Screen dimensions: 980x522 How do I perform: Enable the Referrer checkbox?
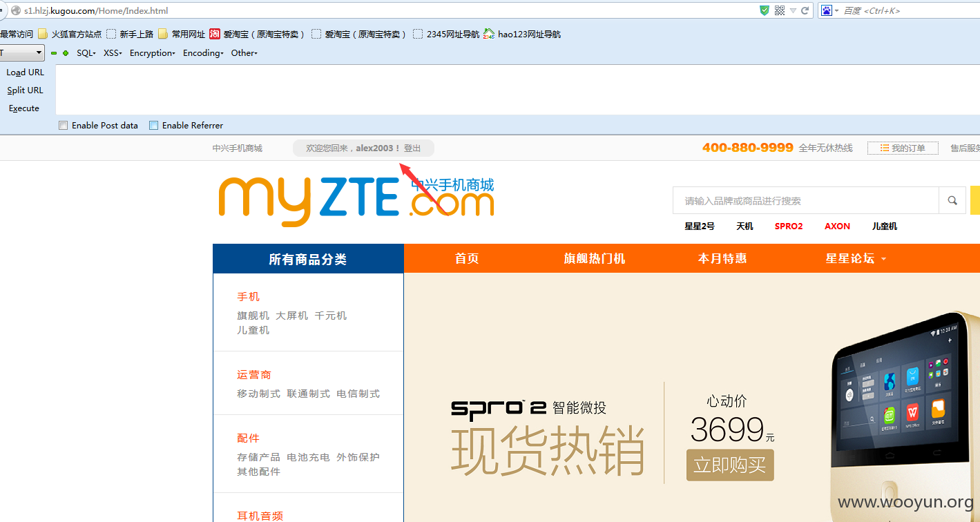click(154, 126)
